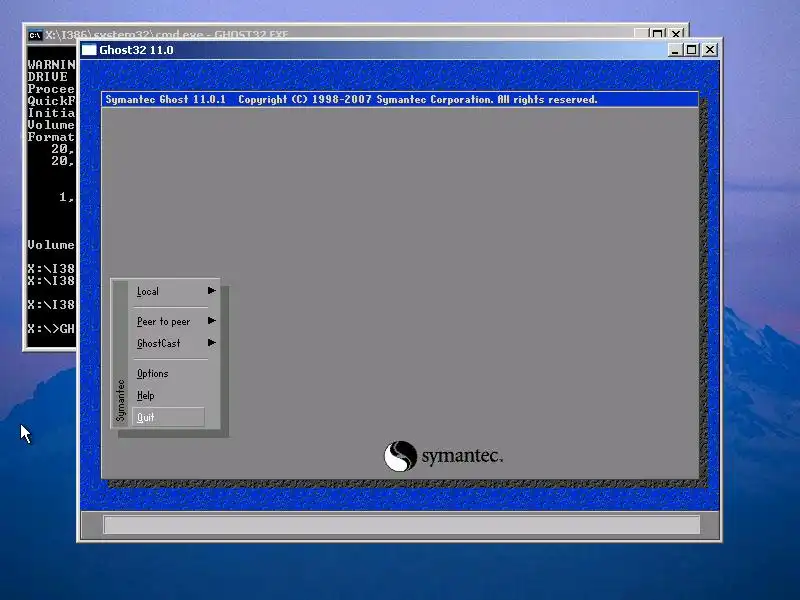
Task: Click the vertical Symantec label in menu
Action: point(120,401)
